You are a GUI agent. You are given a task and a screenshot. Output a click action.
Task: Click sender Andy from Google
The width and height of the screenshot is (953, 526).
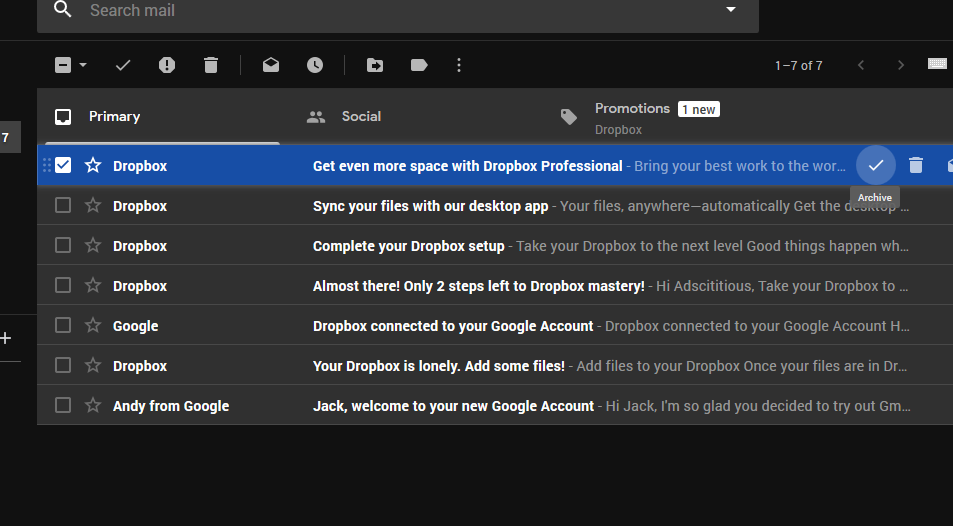click(171, 406)
